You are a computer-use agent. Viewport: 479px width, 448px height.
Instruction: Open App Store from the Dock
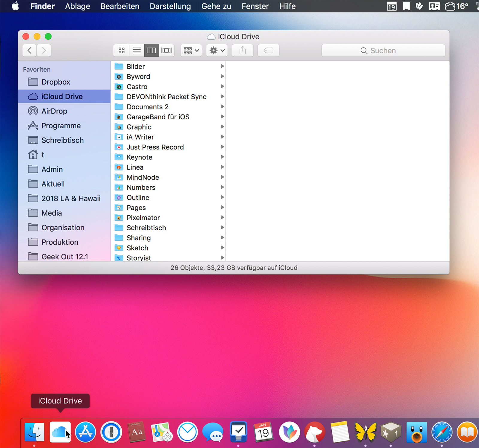click(85, 432)
